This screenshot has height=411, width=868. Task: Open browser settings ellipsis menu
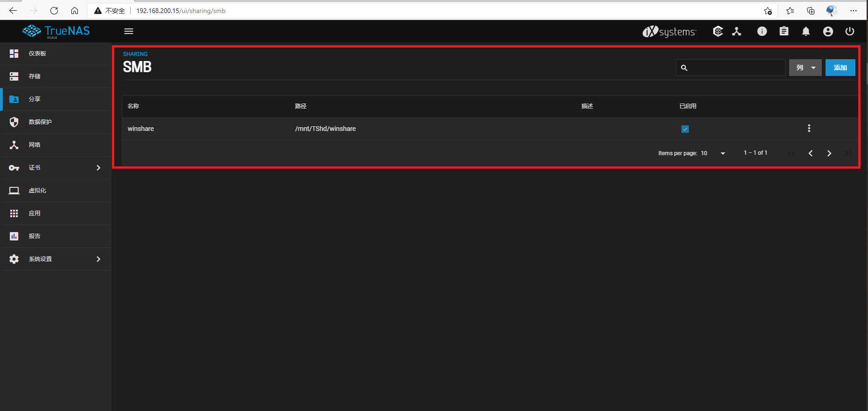pos(853,10)
